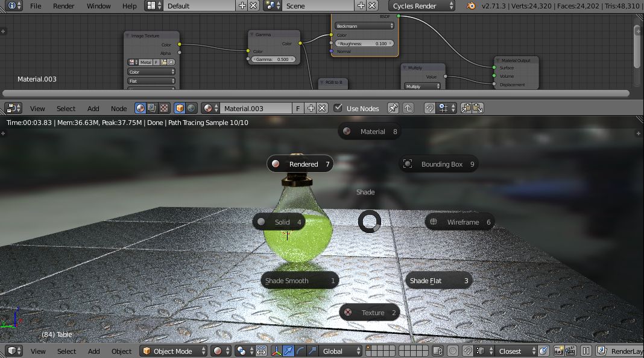Open the Global orientation dropdown

(341, 351)
